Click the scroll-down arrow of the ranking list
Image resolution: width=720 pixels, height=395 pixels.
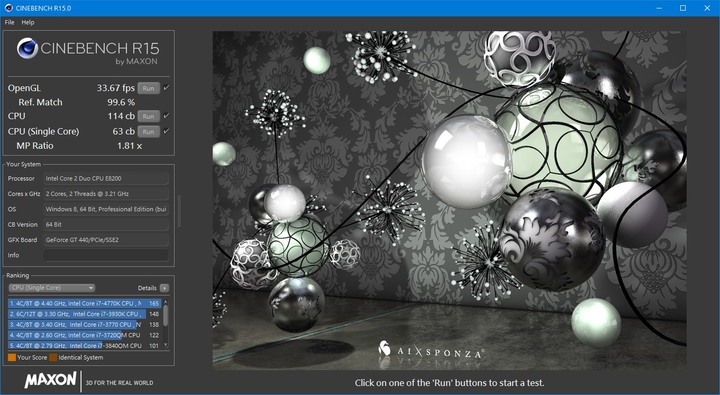coord(166,345)
